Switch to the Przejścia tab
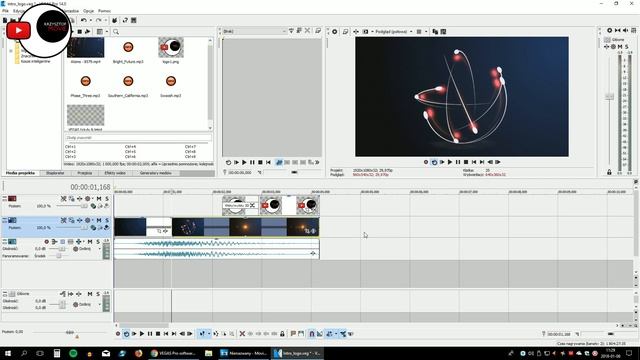 (x=84, y=173)
